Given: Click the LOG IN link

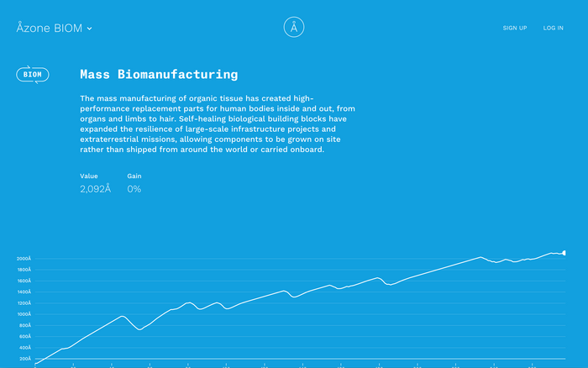Looking at the screenshot, I should click(x=553, y=28).
